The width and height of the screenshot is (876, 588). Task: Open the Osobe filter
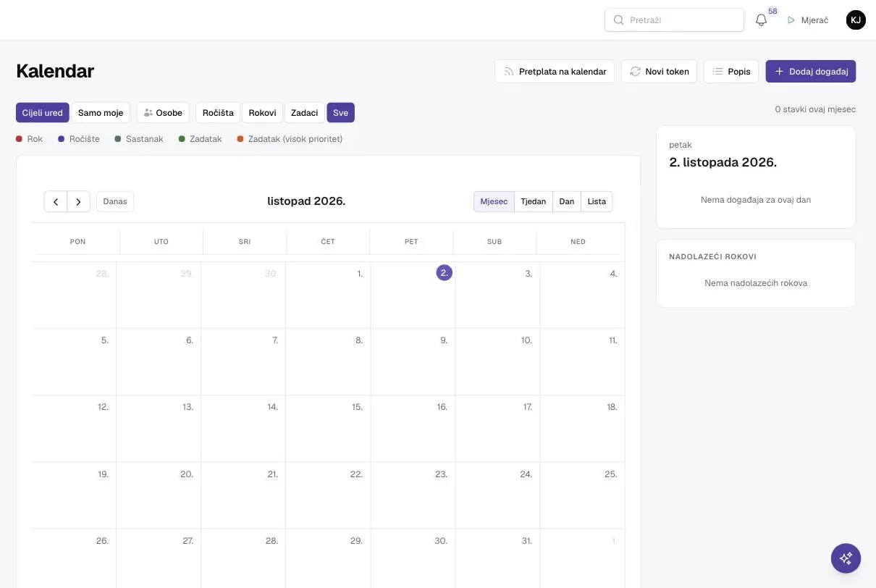[163, 112]
